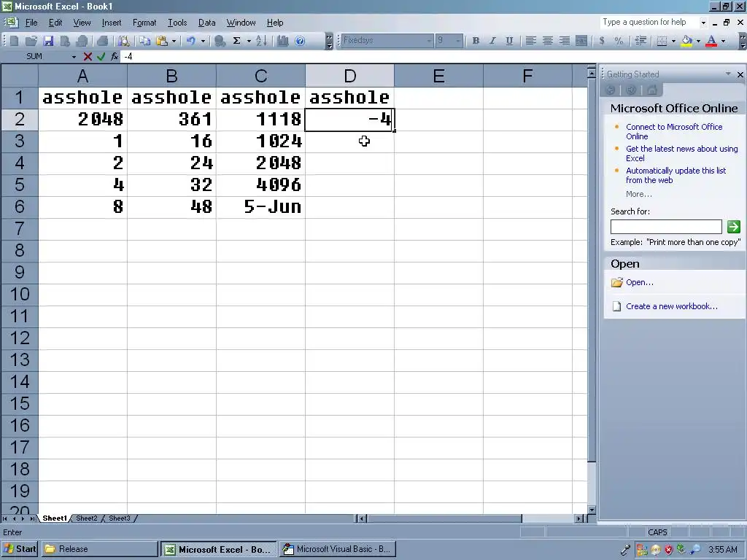Image resolution: width=747 pixels, height=560 pixels.
Task: Apply Currency style with the dollar icon
Action: [x=602, y=41]
